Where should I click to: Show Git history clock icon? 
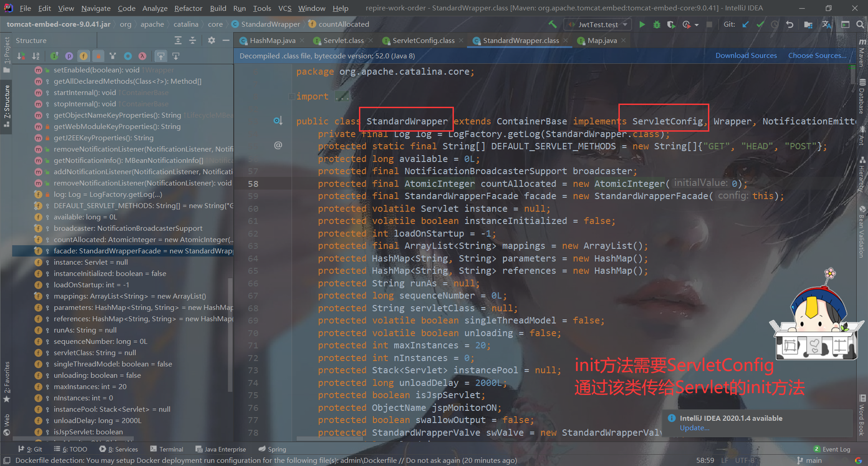[x=775, y=24]
